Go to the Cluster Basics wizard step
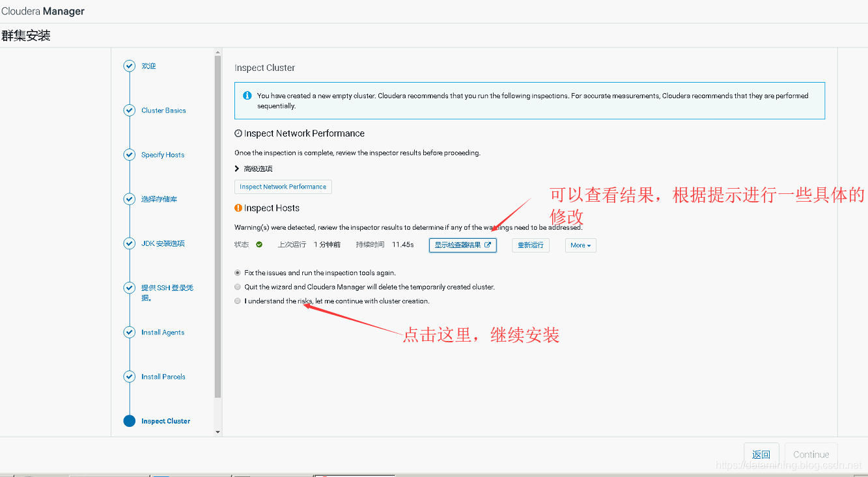 [163, 111]
